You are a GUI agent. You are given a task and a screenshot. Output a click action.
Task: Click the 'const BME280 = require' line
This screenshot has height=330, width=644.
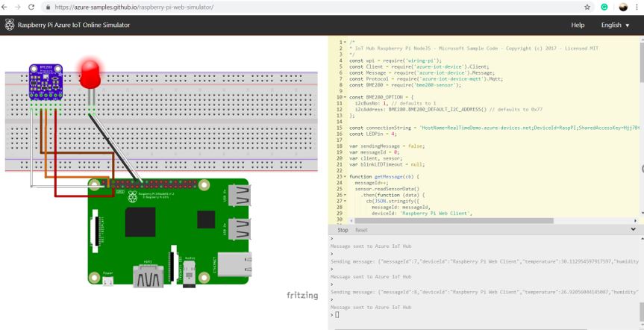pos(405,85)
